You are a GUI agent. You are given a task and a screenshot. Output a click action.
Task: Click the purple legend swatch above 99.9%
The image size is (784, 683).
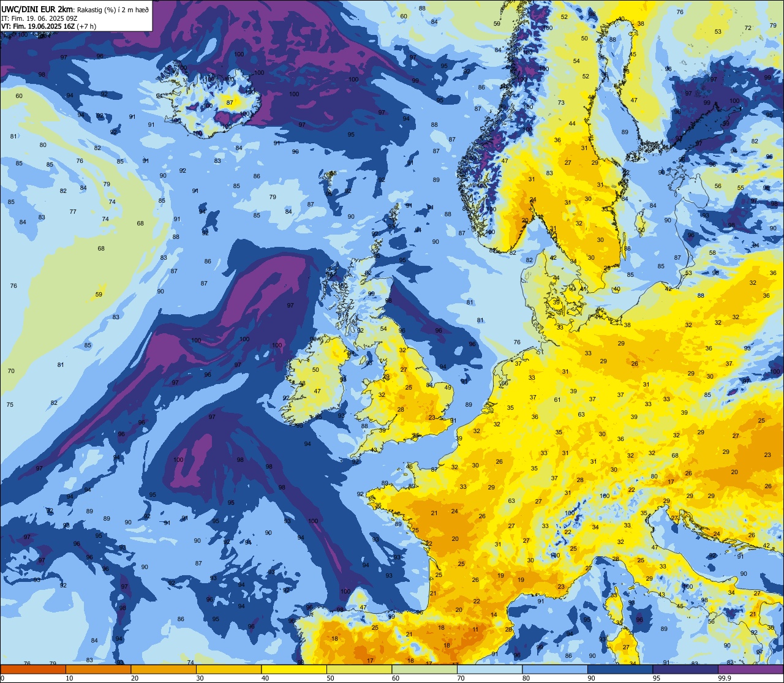pyautogui.click(x=750, y=670)
